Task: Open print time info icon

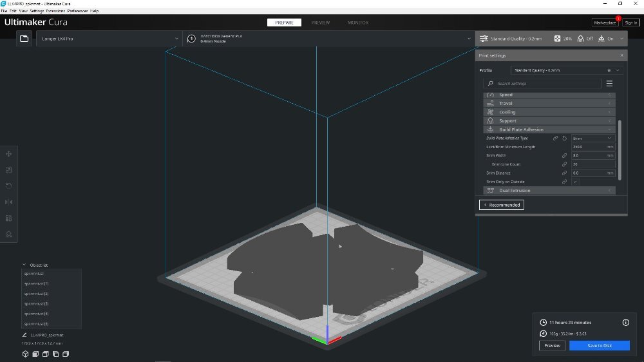Action: 625,323
